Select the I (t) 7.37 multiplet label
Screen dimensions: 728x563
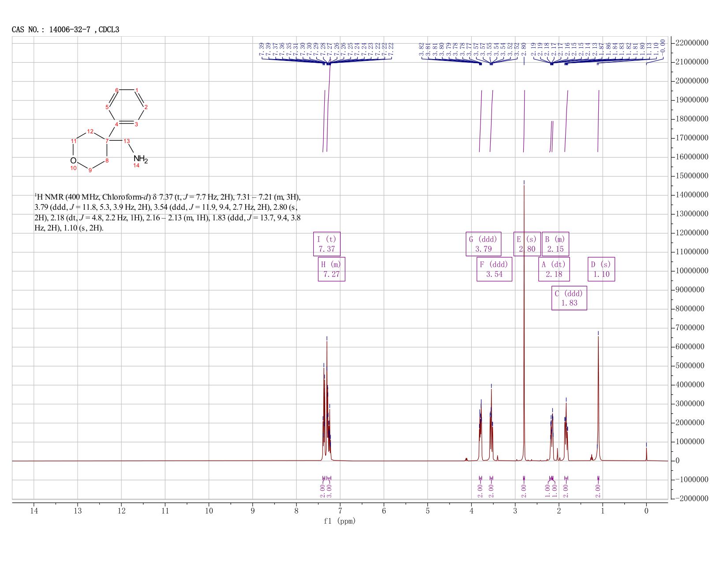pyautogui.click(x=327, y=244)
